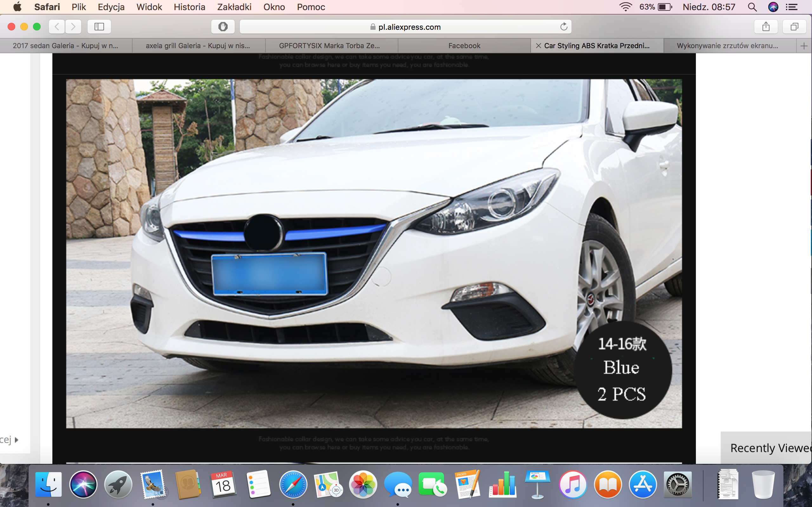812x507 pixels.
Task: Click the white Mazda product image
Action: [x=374, y=253]
